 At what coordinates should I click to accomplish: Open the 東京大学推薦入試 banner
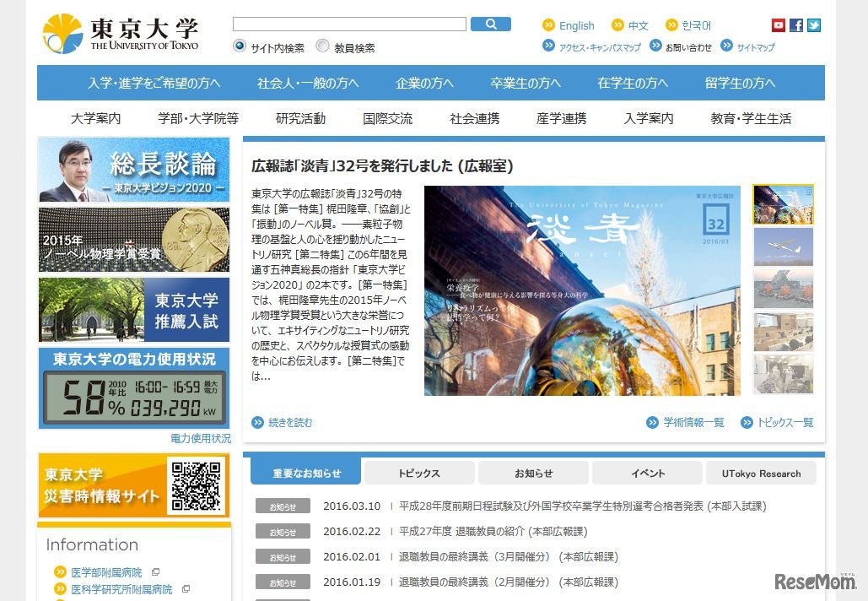tap(134, 310)
